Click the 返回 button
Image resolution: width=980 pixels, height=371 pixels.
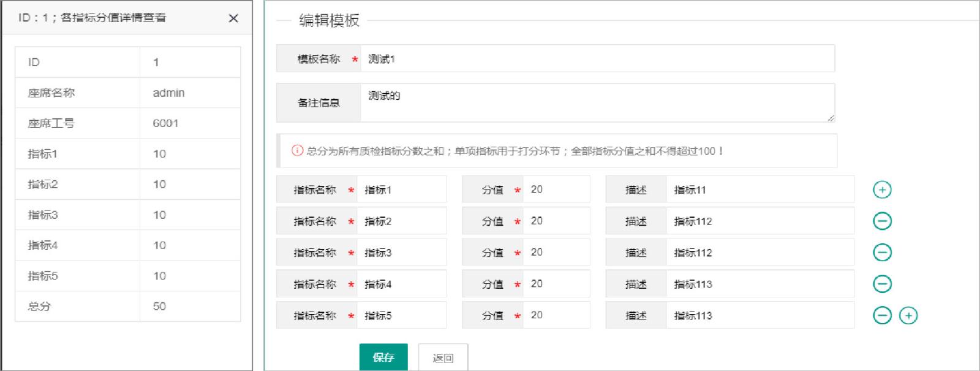pos(443,358)
